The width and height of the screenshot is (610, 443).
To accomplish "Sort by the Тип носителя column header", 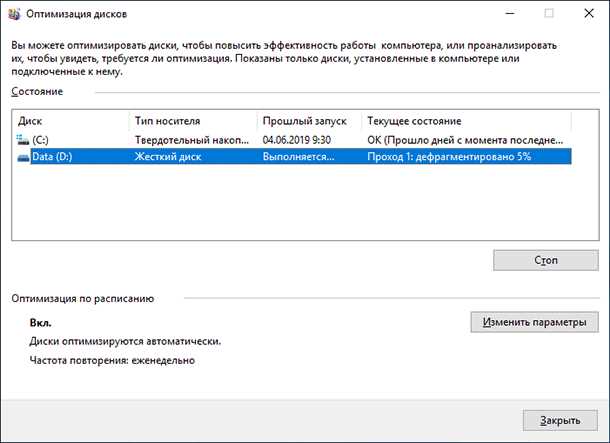I will pos(193,121).
